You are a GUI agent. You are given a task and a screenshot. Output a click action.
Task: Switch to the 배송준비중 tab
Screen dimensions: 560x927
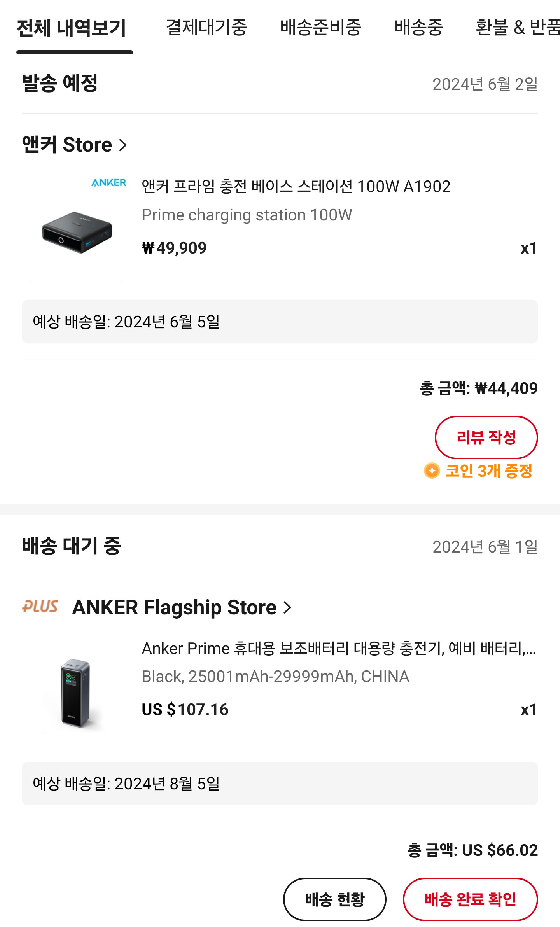(x=321, y=28)
